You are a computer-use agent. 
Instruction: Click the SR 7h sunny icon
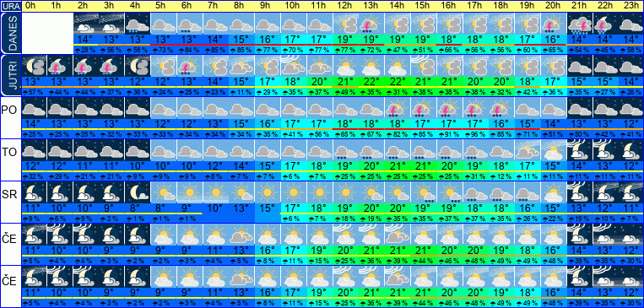coord(214,192)
